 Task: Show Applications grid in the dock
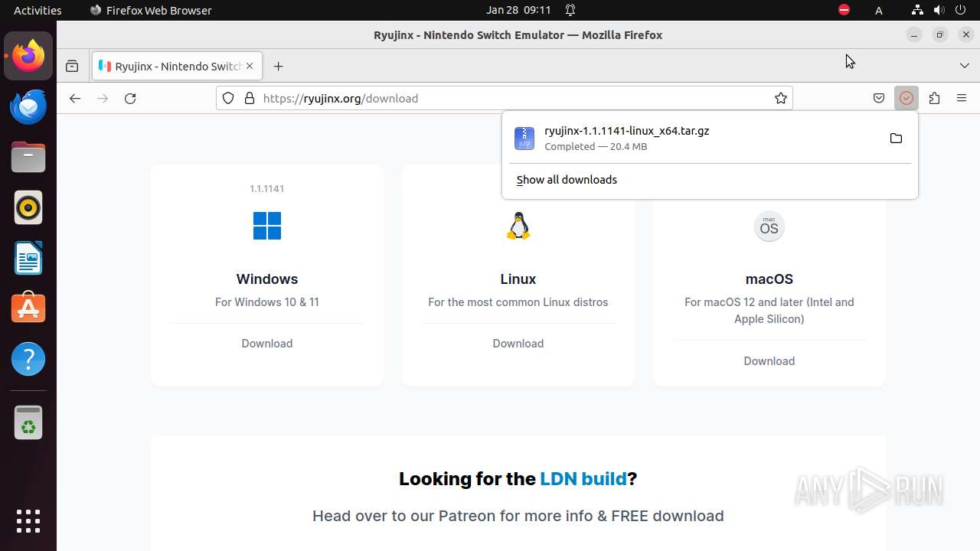tap(28, 520)
